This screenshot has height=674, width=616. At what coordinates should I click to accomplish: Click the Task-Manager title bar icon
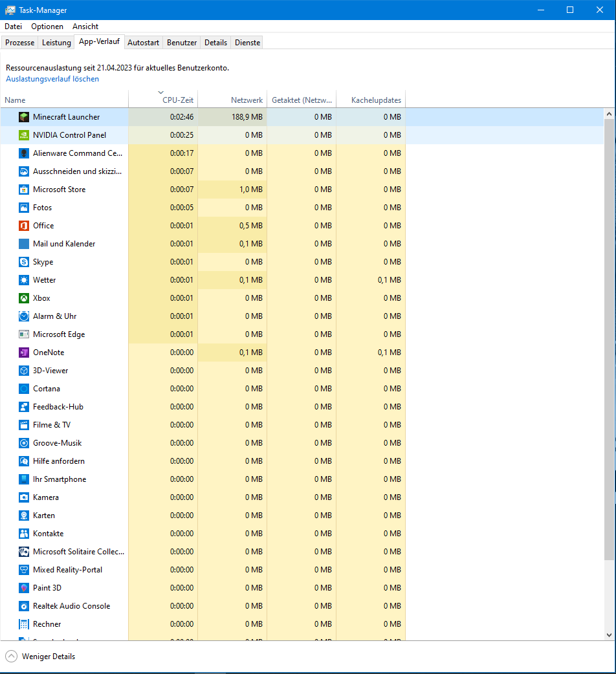pyautogui.click(x=10, y=10)
